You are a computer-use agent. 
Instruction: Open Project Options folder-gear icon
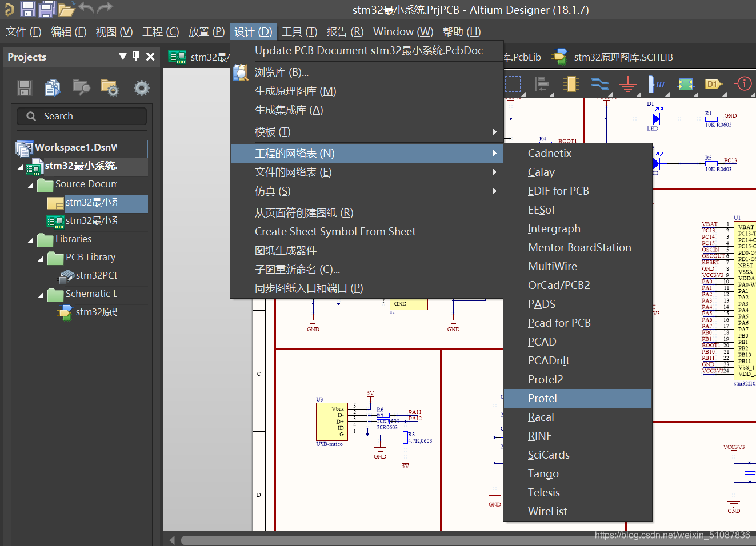109,87
